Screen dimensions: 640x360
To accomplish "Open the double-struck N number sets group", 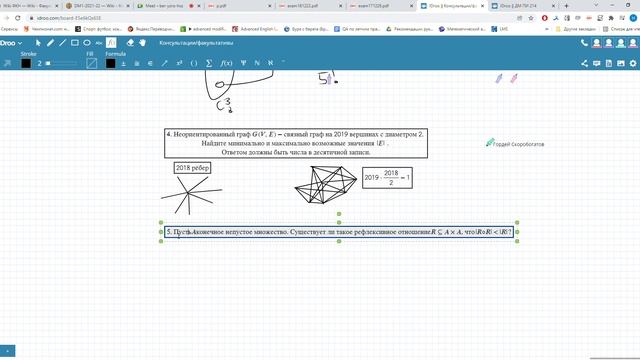I will (257, 63).
